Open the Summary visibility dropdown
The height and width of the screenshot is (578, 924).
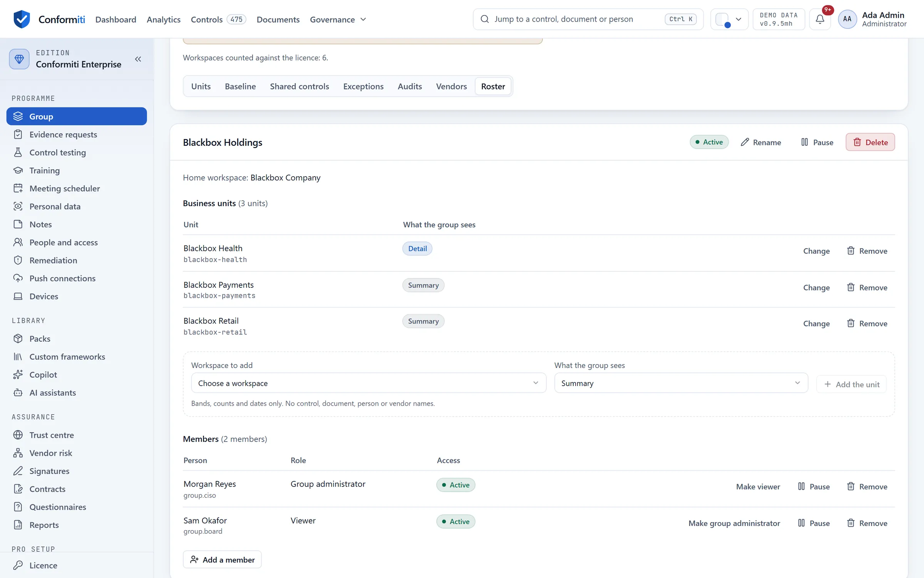681,383
